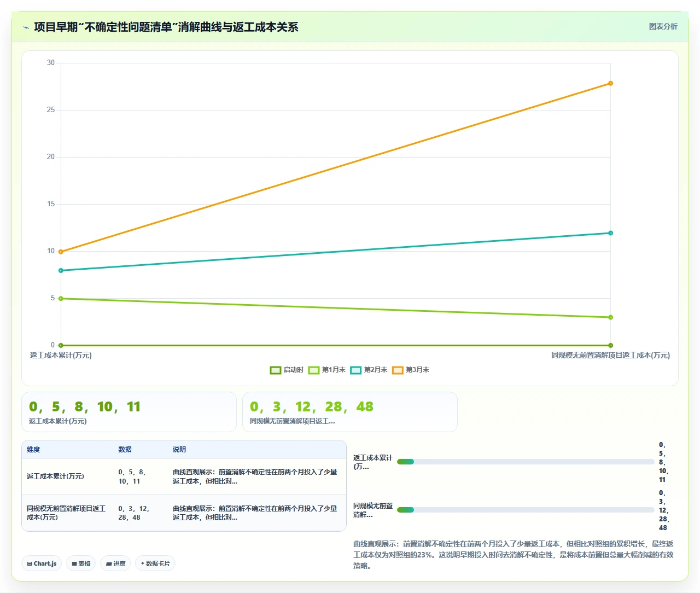Click the 数据 column header

(125, 450)
